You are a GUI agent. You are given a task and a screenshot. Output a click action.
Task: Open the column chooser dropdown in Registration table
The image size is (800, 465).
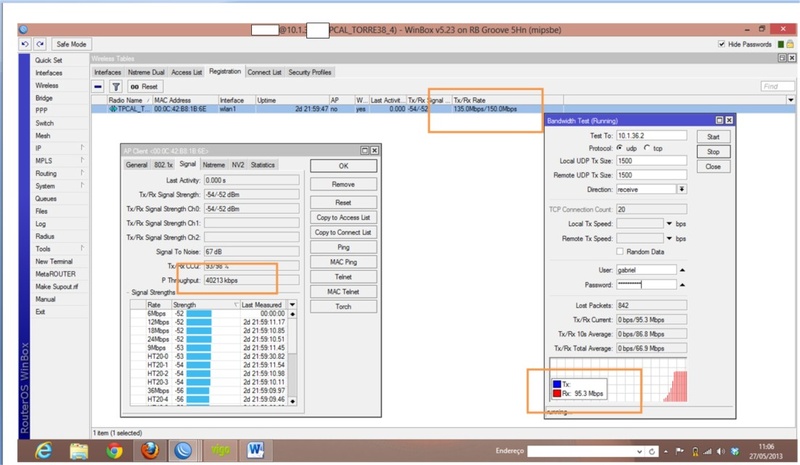click(791, 100)
